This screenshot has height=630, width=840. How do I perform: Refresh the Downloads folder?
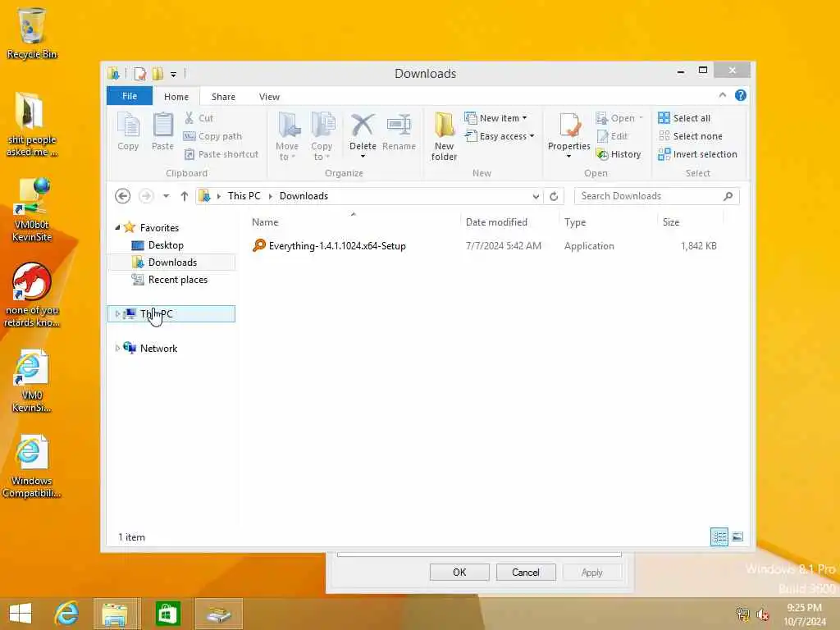point(554,197)
